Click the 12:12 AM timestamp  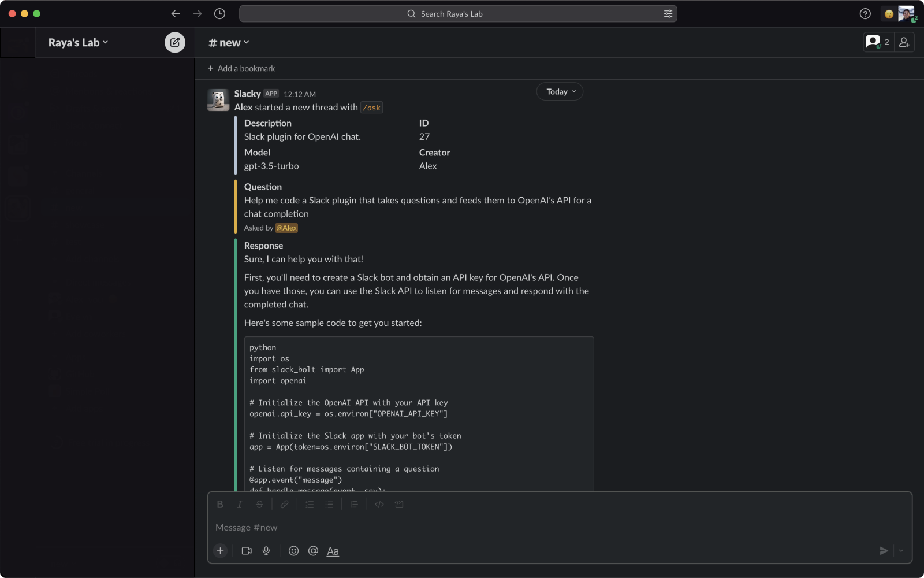pyautogui.click(x=300, y=94)
